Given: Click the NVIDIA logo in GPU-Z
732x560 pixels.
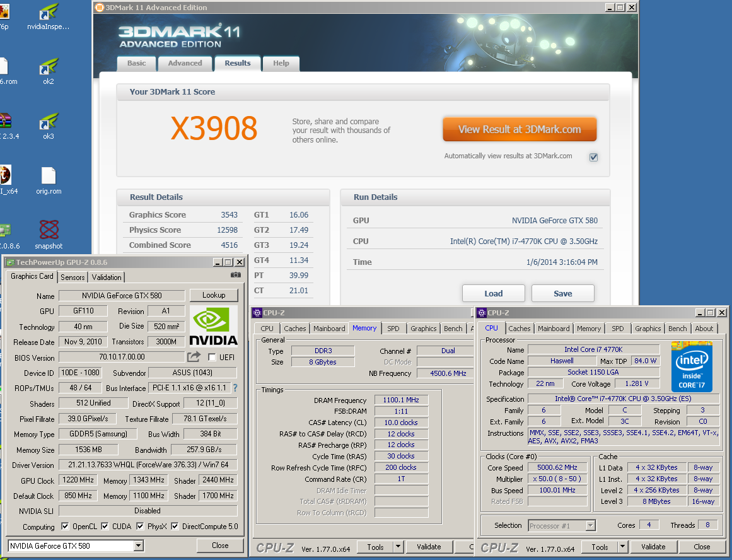Looking at the screenshot, I should point(213,326).
